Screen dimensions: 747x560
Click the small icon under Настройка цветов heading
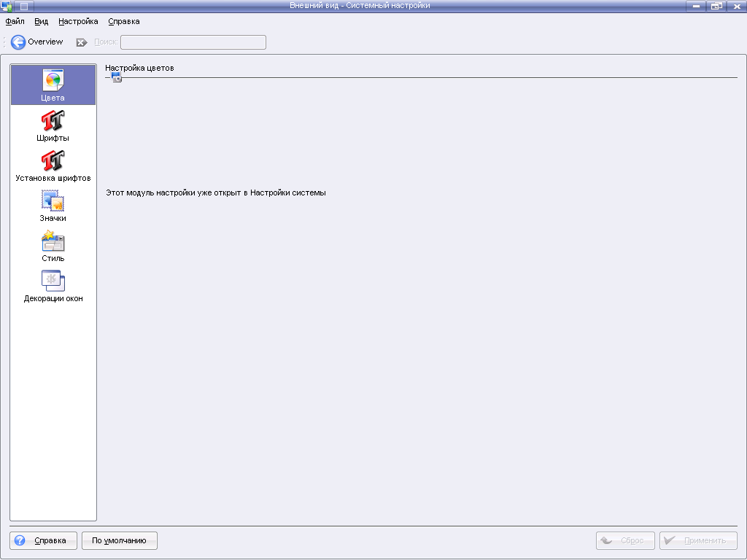pos(116,77)
